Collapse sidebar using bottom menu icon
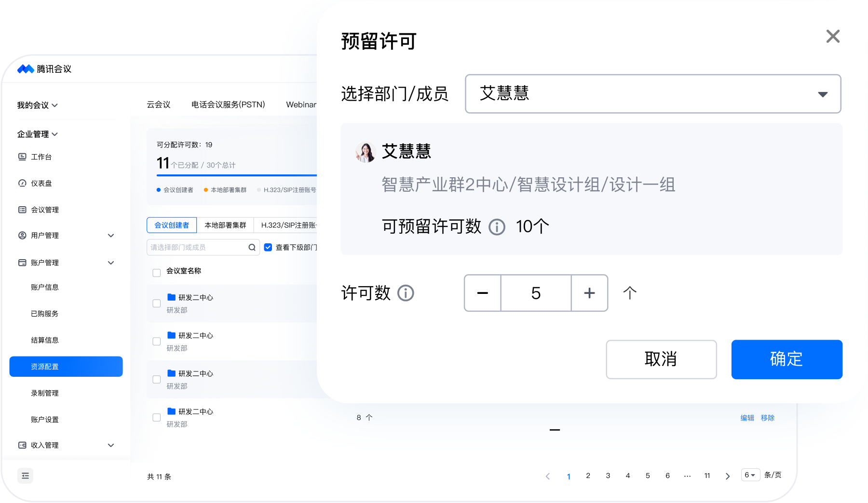Viewport: 868px width, 503px height. click(x=26, y=476)
